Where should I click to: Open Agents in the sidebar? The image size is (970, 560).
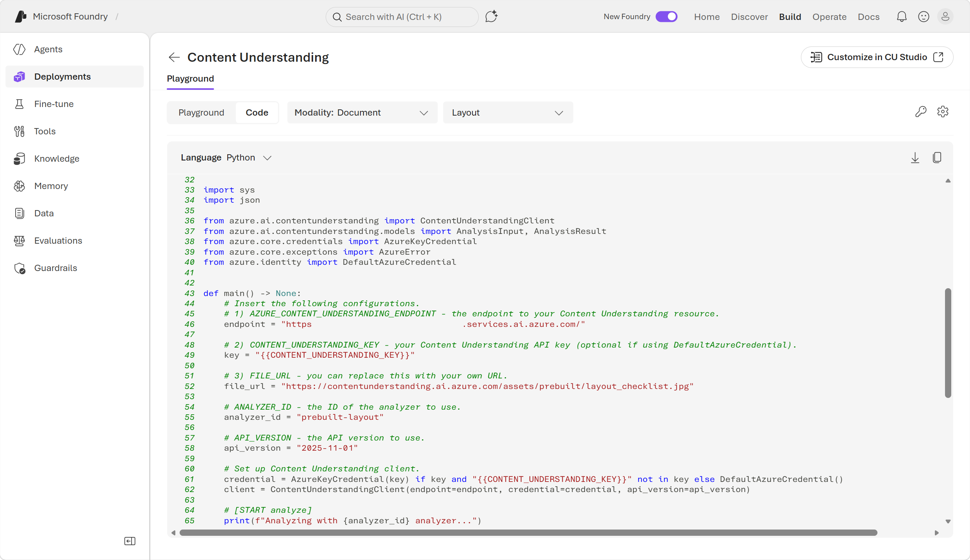[75, 49]
